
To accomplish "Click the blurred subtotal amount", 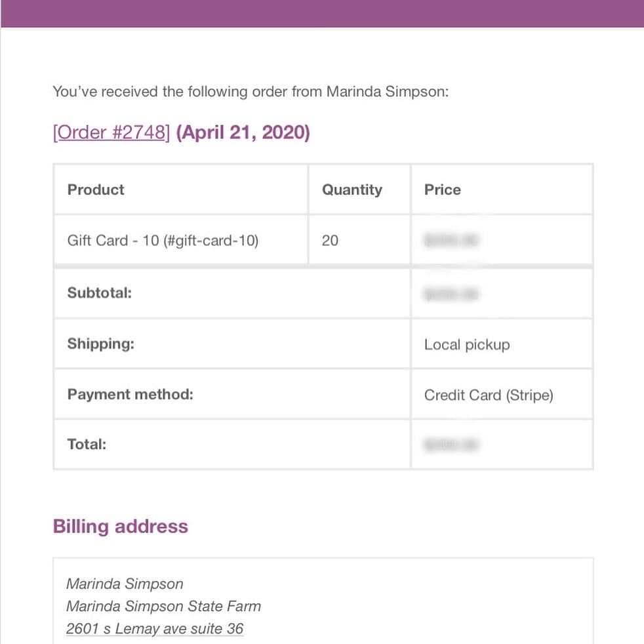I will point(451,294).
